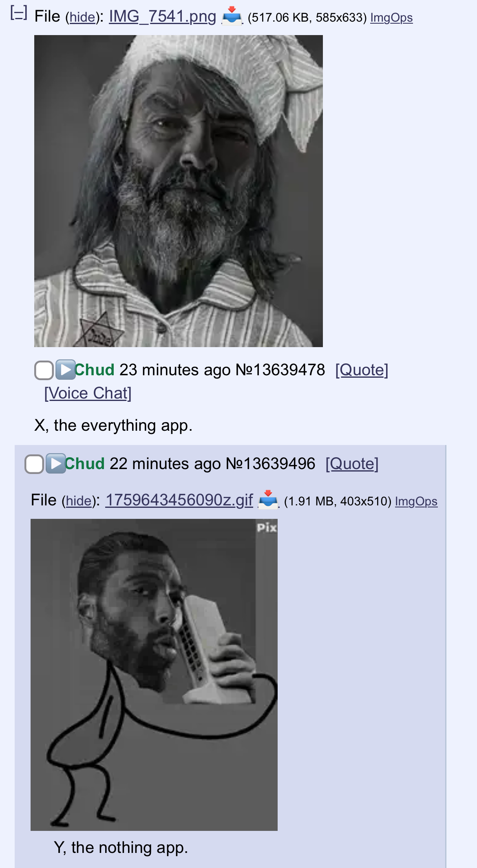The width and height of the screenshot is (477, 868).
Task: Quote post №13639496
Action: pyautogui.click(x=352, y=464)
